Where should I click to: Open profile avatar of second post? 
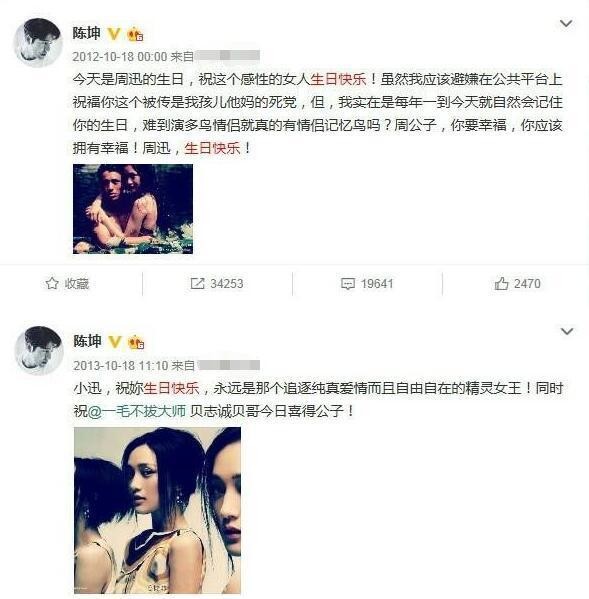click(x=39, y=350)
